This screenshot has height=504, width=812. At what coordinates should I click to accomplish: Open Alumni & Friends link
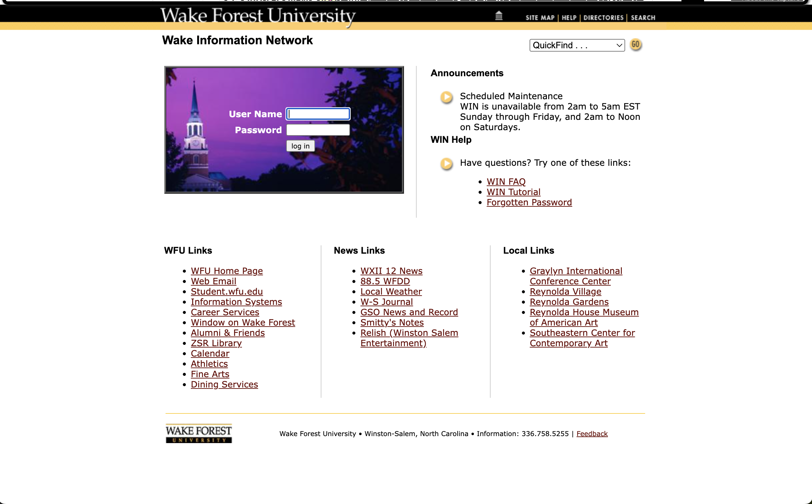(x=228, y=333)
